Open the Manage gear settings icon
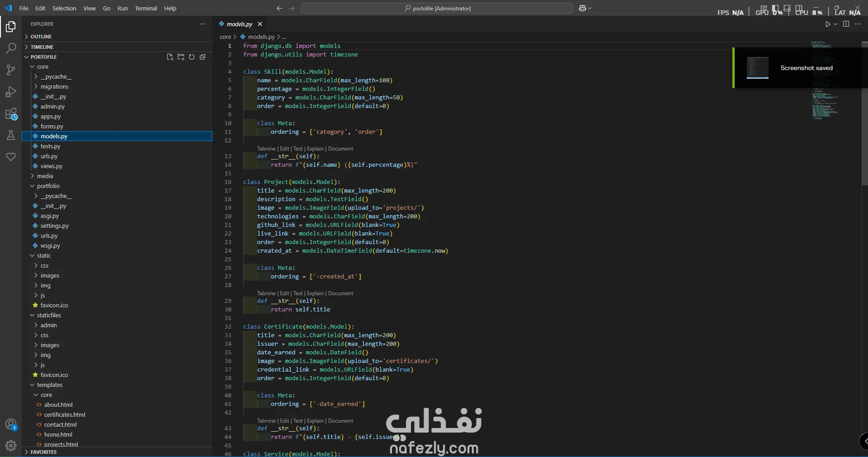868x457 pixels. point(11,446)
